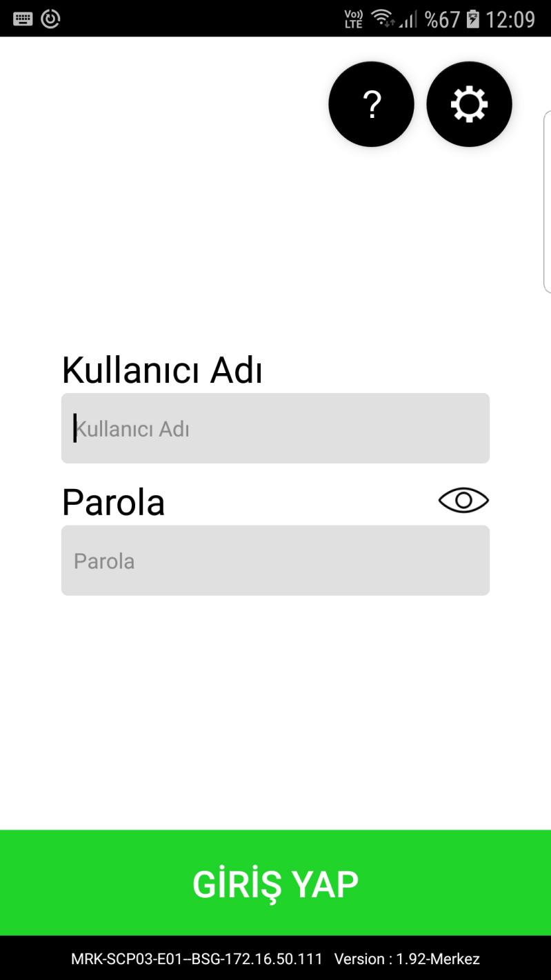
Task: Tap the edge panel handle on right side
Action: pyautogui.click(x=548, y=202)
